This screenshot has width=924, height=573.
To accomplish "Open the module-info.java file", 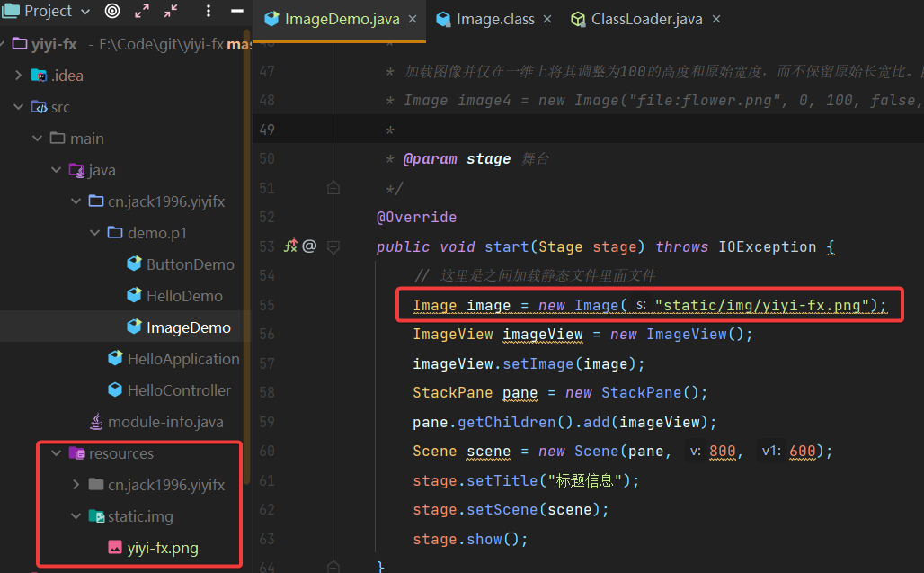I will click(x=165, y=422).
